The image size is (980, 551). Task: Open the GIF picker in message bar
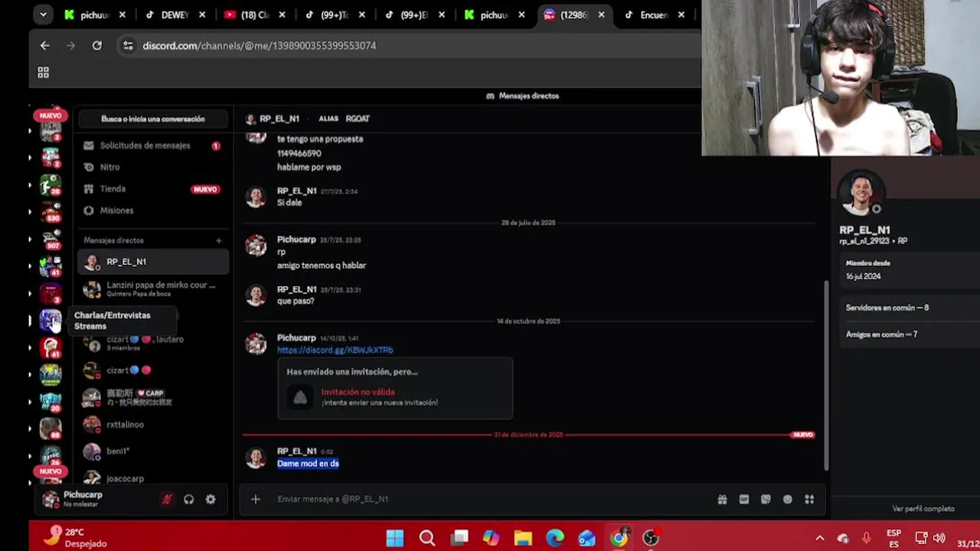click(x=743, y=499)
